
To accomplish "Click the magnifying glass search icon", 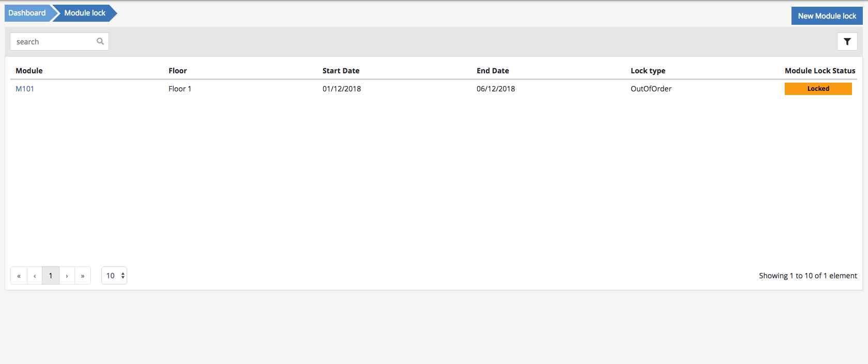I will (100, 41).
